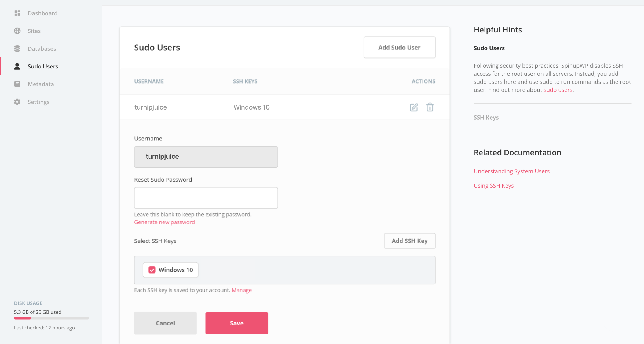Go to Sites in the sidebar
This screenshot has width=644, height=344.
pos(34,31)
